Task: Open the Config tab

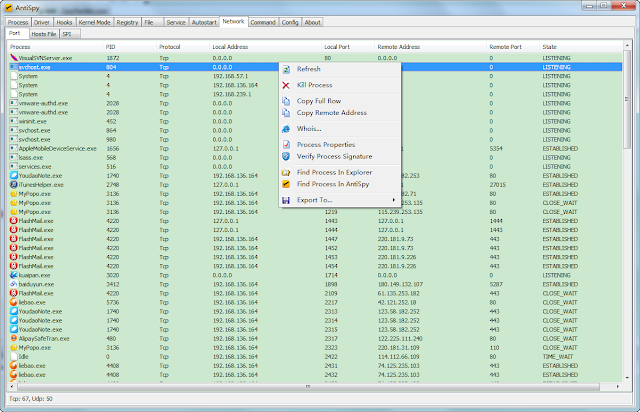Action: (x=290, y=22)
